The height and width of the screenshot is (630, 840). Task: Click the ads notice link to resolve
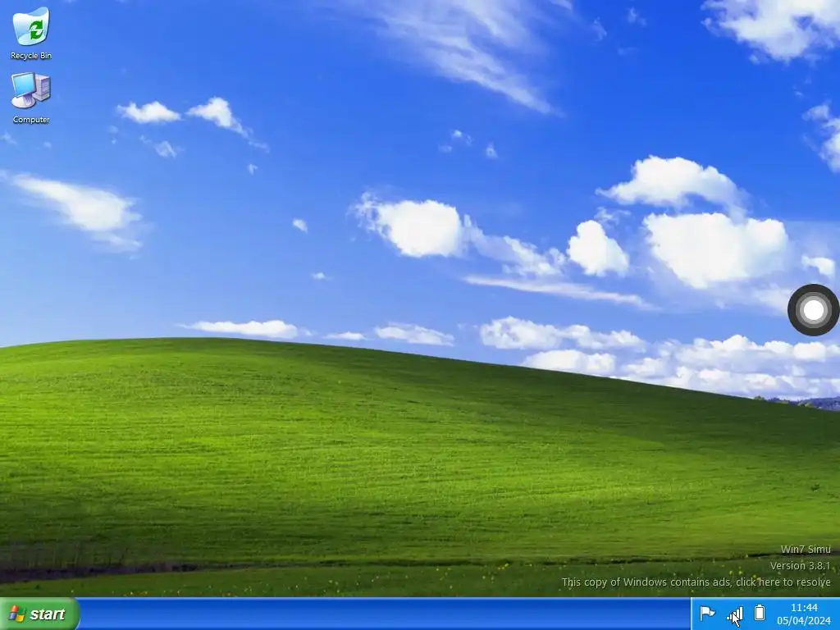(696, 582)
